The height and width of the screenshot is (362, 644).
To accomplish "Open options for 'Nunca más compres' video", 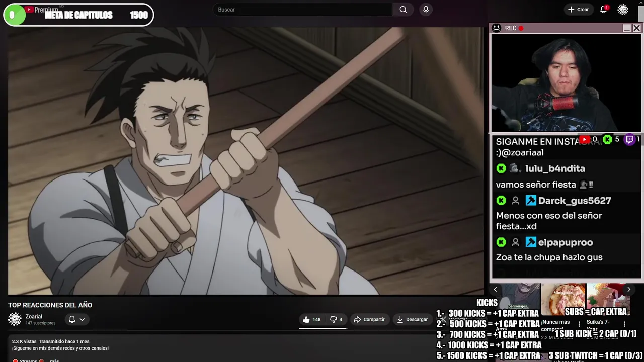I will pyautogui.click(x=579, y=324).
